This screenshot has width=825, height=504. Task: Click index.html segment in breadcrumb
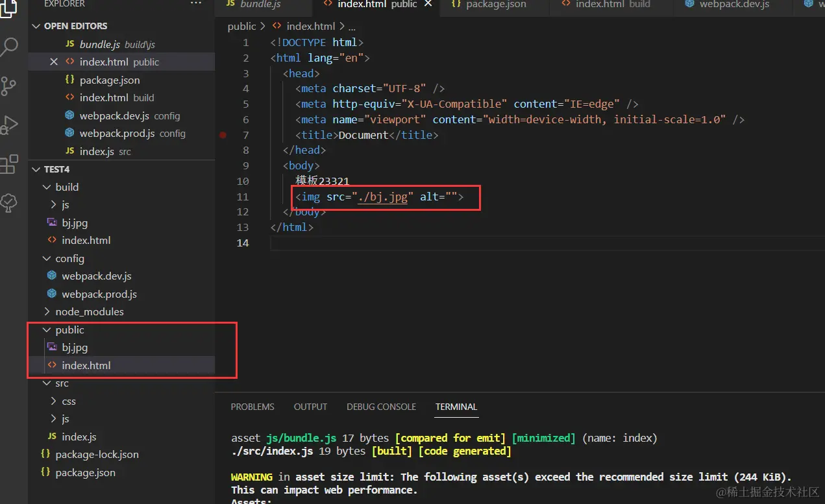tap(311, 27)
